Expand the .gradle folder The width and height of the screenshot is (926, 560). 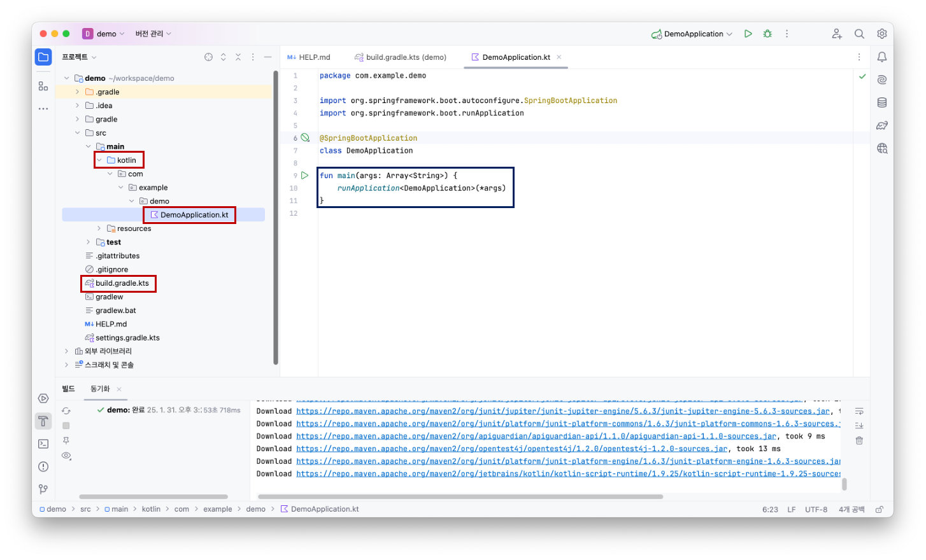[78, 92]
